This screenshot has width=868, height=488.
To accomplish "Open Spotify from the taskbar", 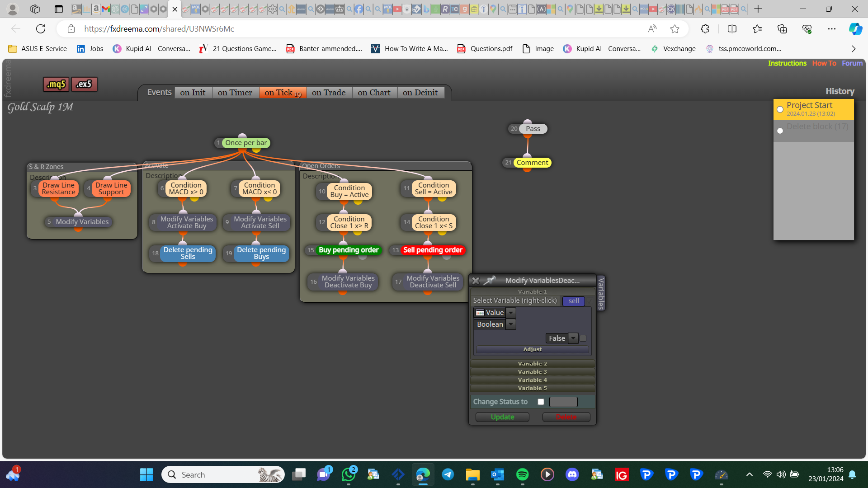I will coord(522,474).
